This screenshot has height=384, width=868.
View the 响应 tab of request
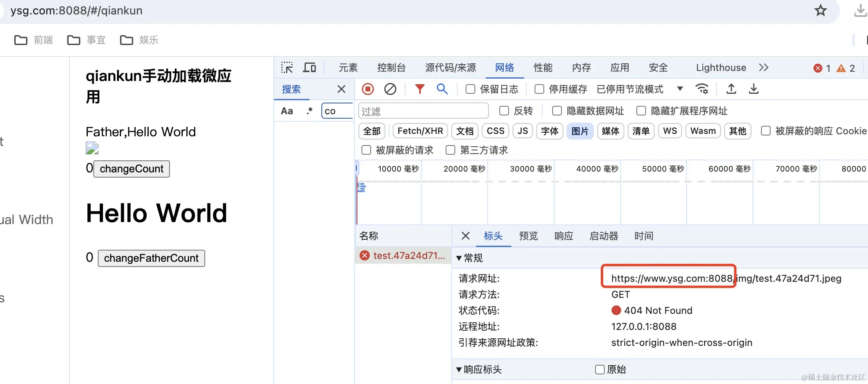(x=564, y=236)
